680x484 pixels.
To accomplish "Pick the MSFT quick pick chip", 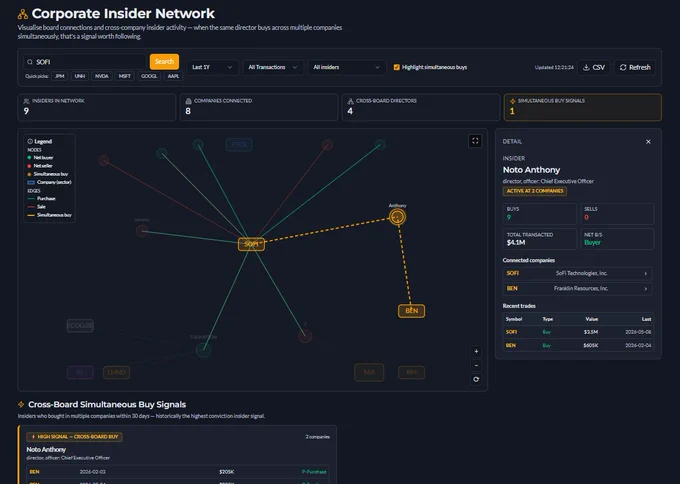I will click(x=124, y=76).
